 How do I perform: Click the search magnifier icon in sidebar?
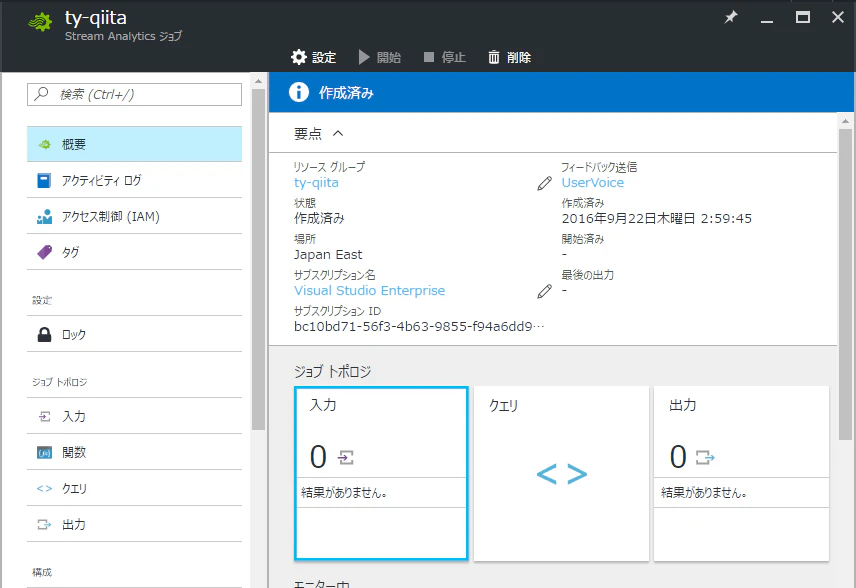pos(41,94)
